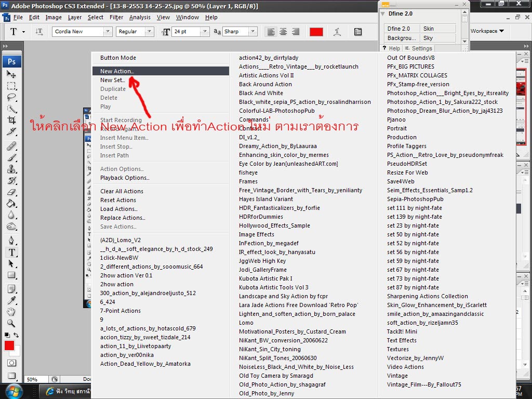Select the Crop tool
Image resolution: width=532 pixels, height=399 pixels.
pos(11,120)
